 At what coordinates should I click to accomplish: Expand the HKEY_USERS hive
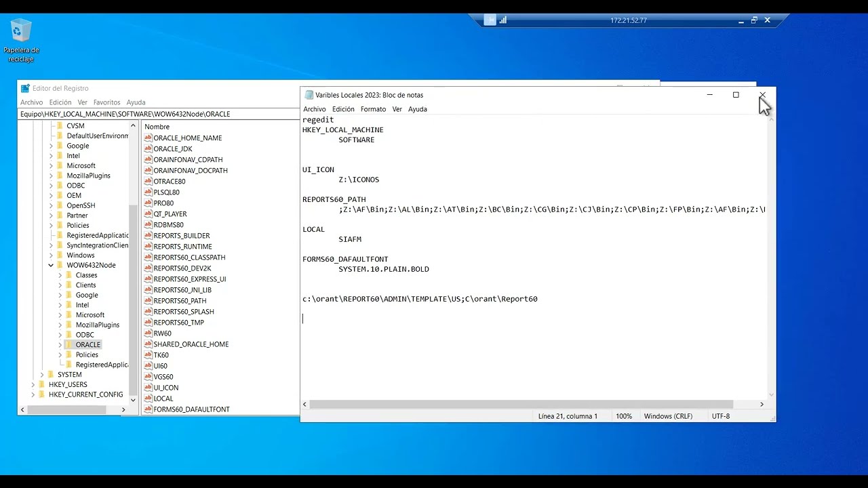point(33,384)
